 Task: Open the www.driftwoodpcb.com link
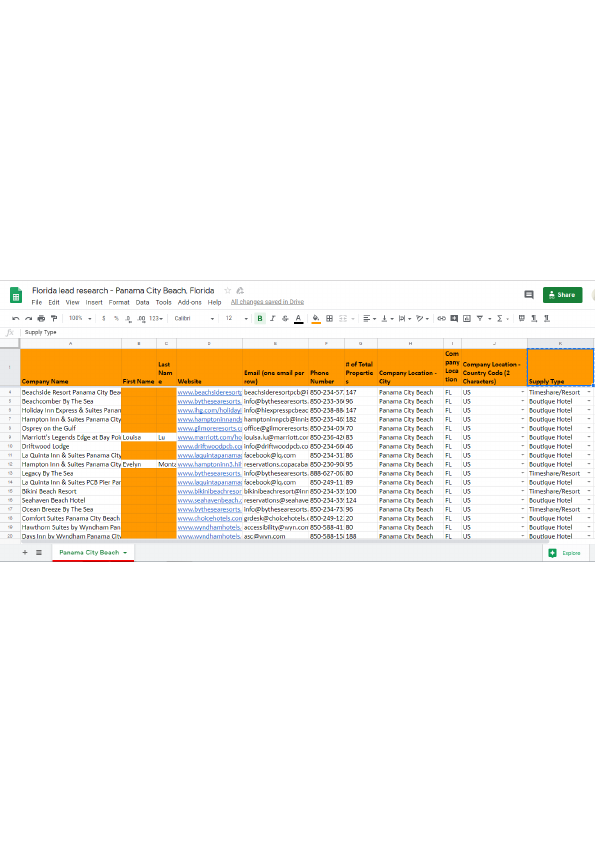coord(210,446)
